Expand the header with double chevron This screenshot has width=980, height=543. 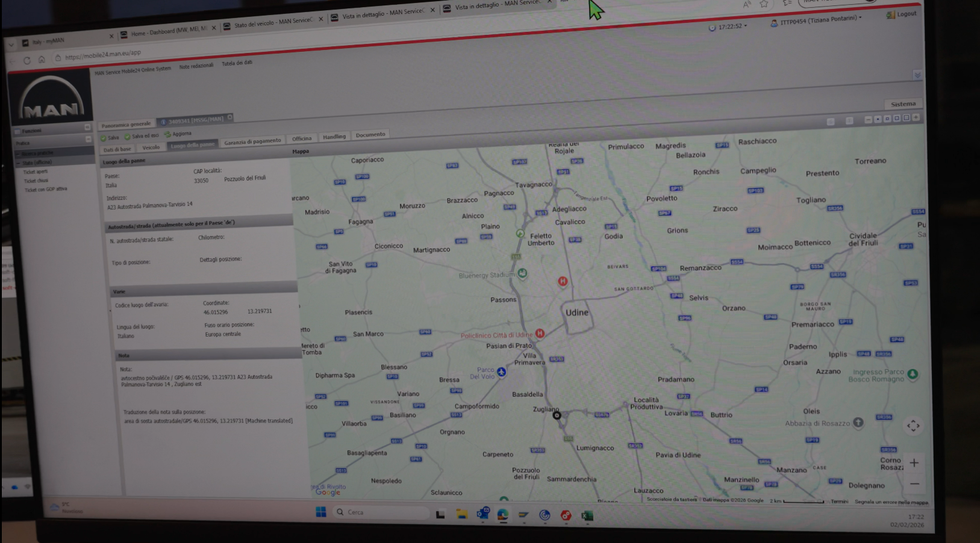(917, 75)
